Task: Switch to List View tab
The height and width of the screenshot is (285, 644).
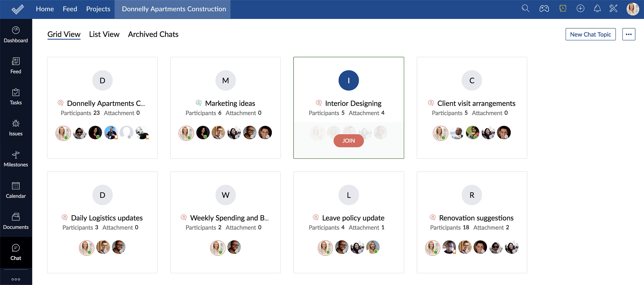Action: (x=104, y=34)
